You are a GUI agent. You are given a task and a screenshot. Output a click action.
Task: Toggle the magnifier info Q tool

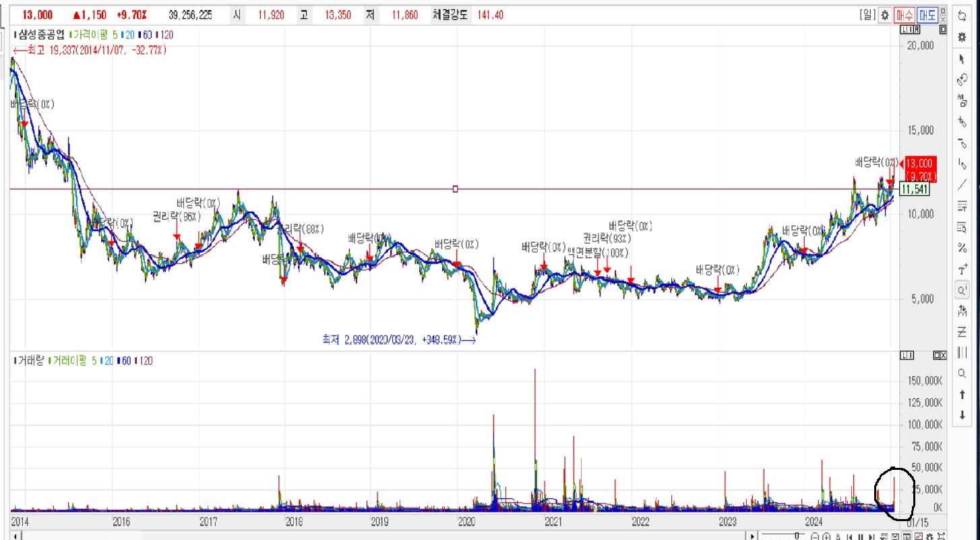pyautogui.click(x=962, y=290)
